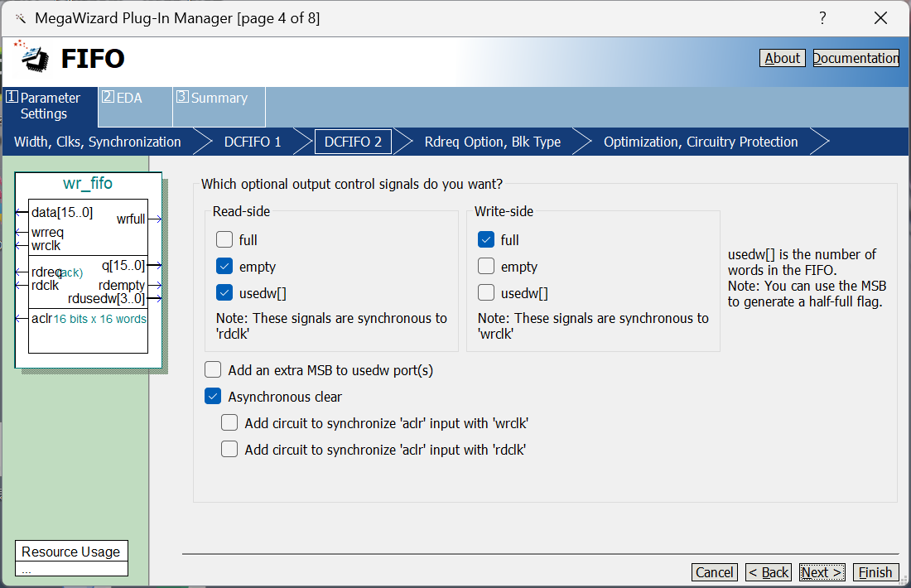Click the Write-side group label
The image size is (911, 588).
pos(504,211)
